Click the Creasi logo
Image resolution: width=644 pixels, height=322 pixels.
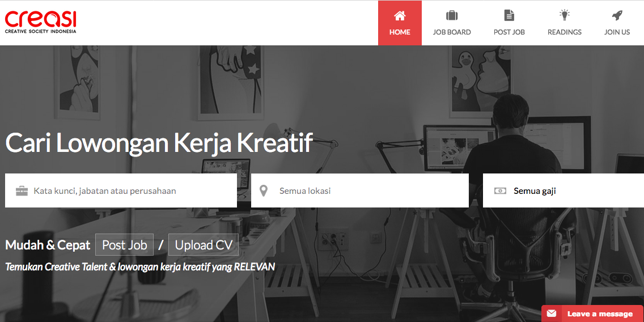click(41, 22)
